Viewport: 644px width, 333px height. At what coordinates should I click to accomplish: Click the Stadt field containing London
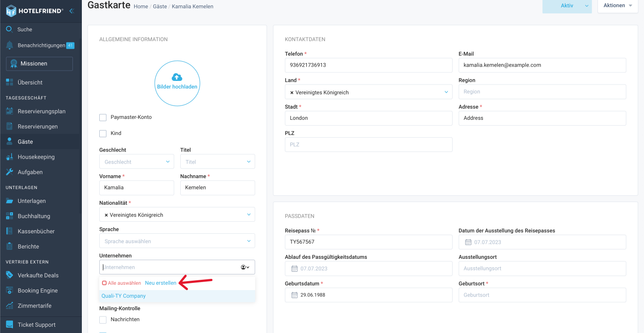pyautogui.click(x=369, y=118)
